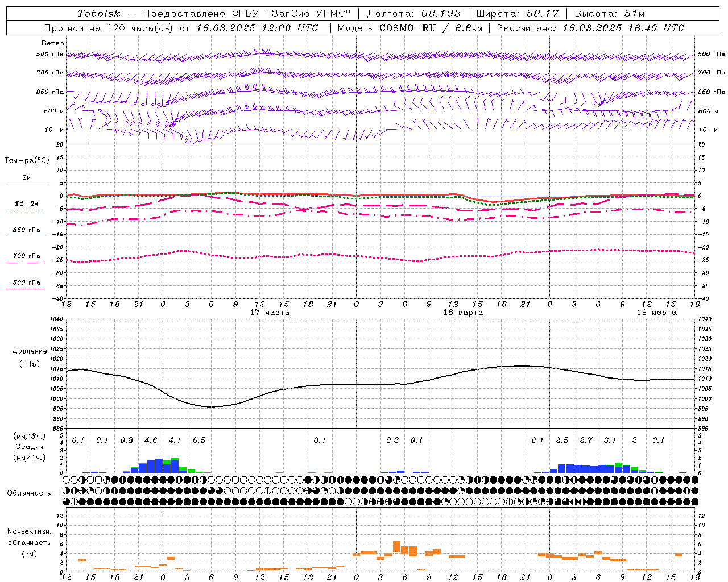Viewport: 728px width, 582px height.
Task: Click the "(мм/1ч.)" precipitation unit label
Action: pos(30,458)
